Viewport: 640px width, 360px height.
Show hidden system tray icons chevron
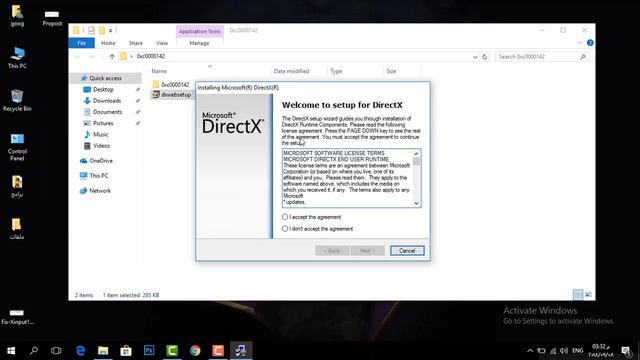pos(530,350)
